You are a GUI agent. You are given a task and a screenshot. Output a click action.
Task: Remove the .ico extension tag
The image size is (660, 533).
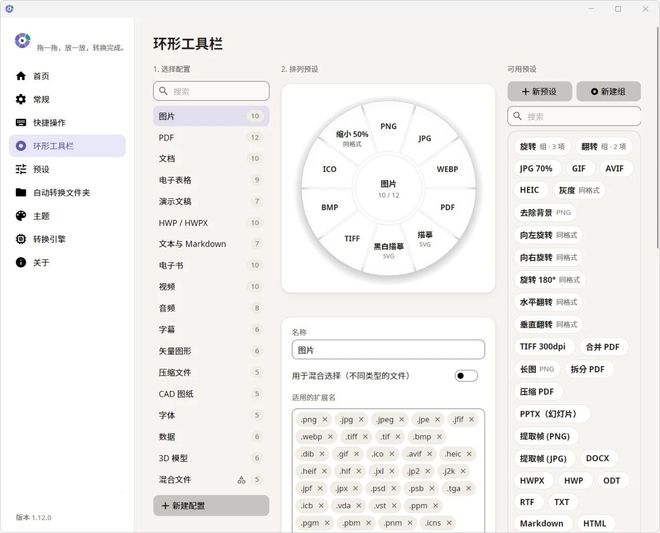click(x=392, y=454)
